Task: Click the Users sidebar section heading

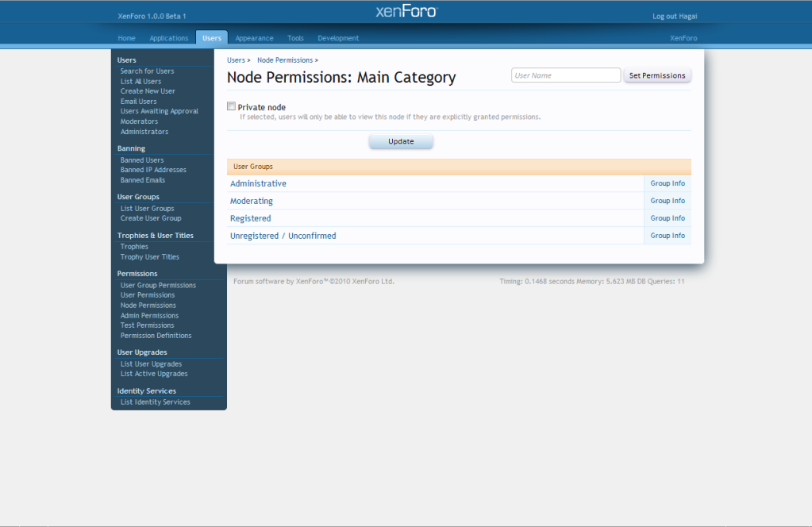Action: 126,60
